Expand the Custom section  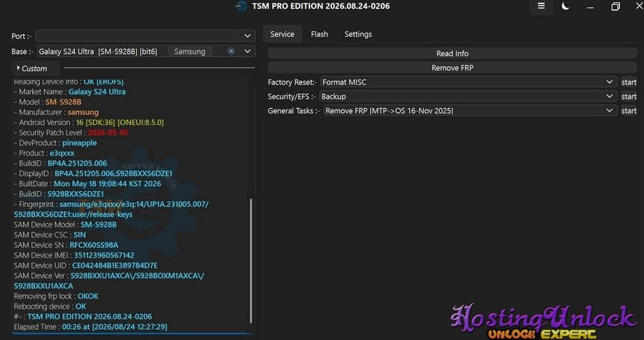[x=32, y=68]
